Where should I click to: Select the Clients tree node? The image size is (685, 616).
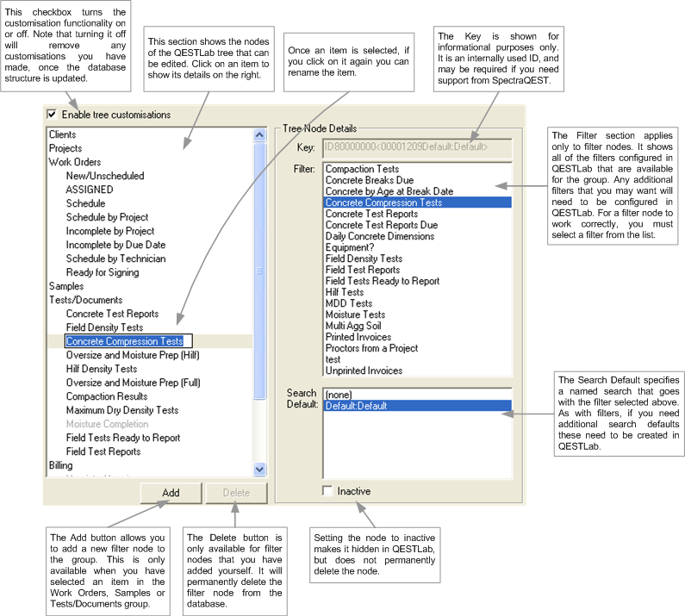tap(62, 134)
